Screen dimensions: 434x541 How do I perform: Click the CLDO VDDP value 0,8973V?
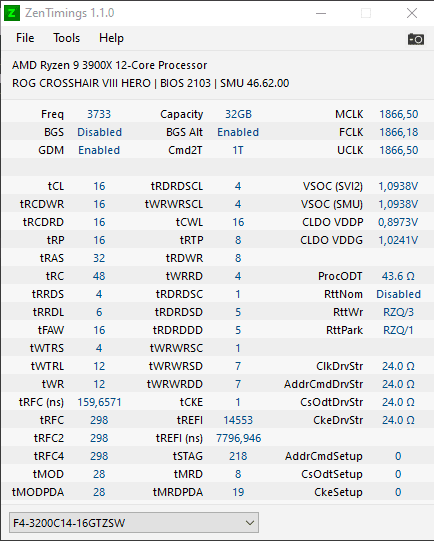pos(398,222)
